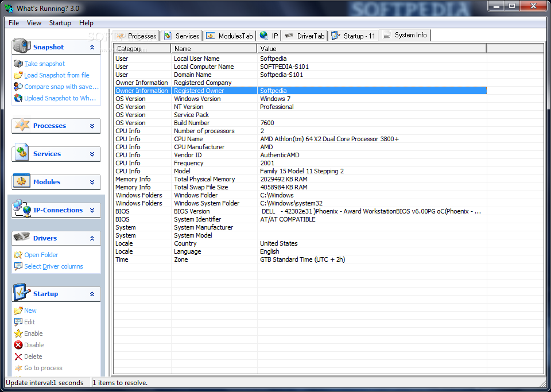Select the BIOS Version row
Image resolution: width=551 pixels, height=392 pixels.
300,211
